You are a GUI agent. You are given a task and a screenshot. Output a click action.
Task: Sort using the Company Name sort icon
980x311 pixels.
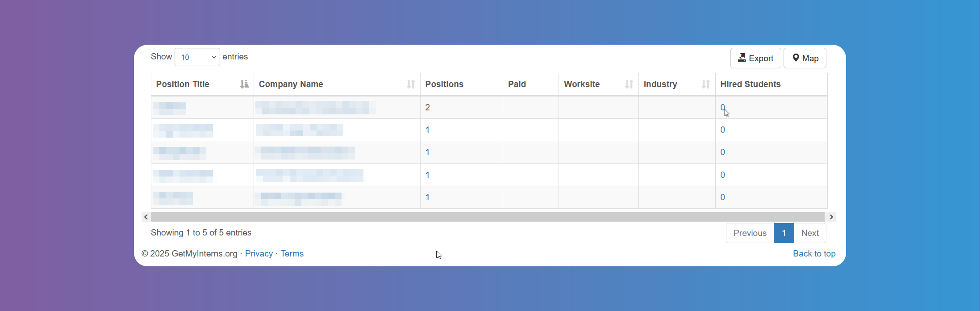pos(411,84)
